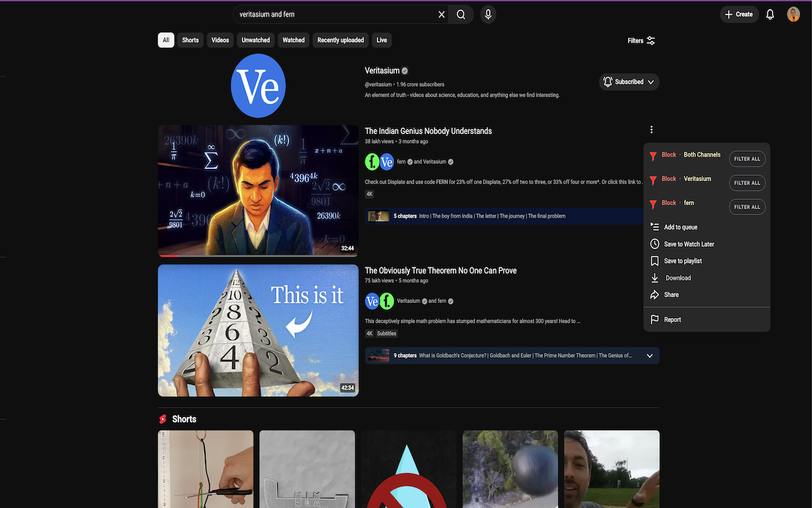The height and width of the screenshot is (508, 812).
Task: Choose Save to Watch Later
Action: pos(707,244)
